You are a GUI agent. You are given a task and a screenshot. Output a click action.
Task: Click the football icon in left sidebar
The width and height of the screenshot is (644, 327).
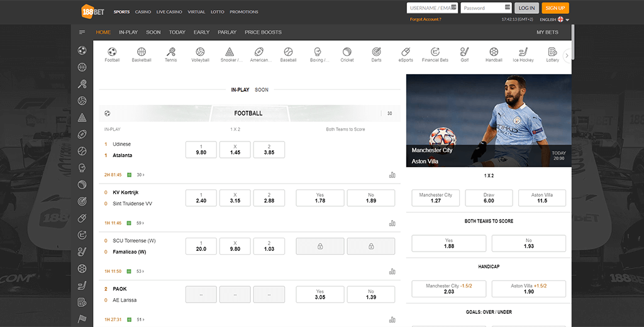click(x=82, y=50)
